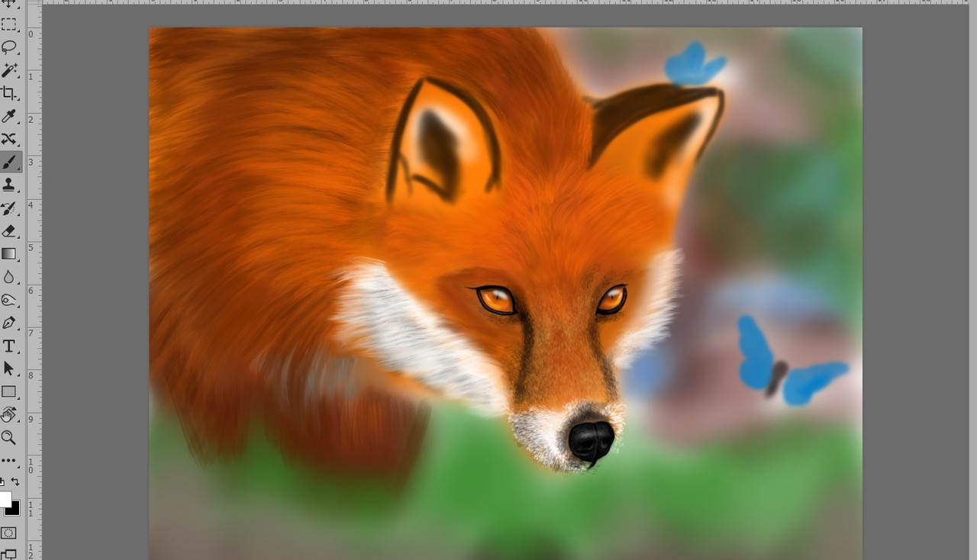Select the Horizontal Type tool
Screen dimensions: 977x560
point(8,346)
